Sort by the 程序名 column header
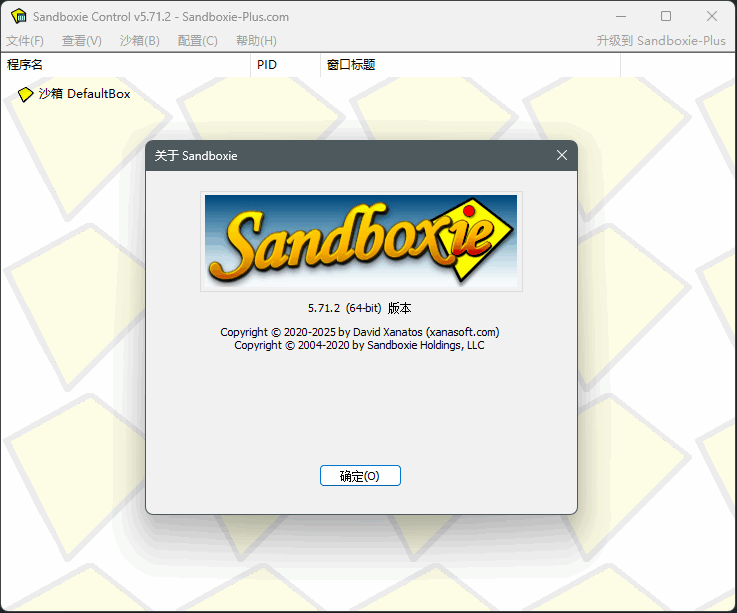The height and width of the screenshot is (613, 737). coord(125,65)
